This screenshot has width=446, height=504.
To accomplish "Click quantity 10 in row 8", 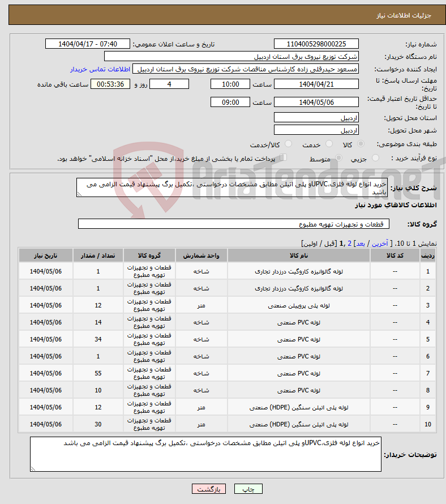I will pyautogui.click(x=98, y=391).
